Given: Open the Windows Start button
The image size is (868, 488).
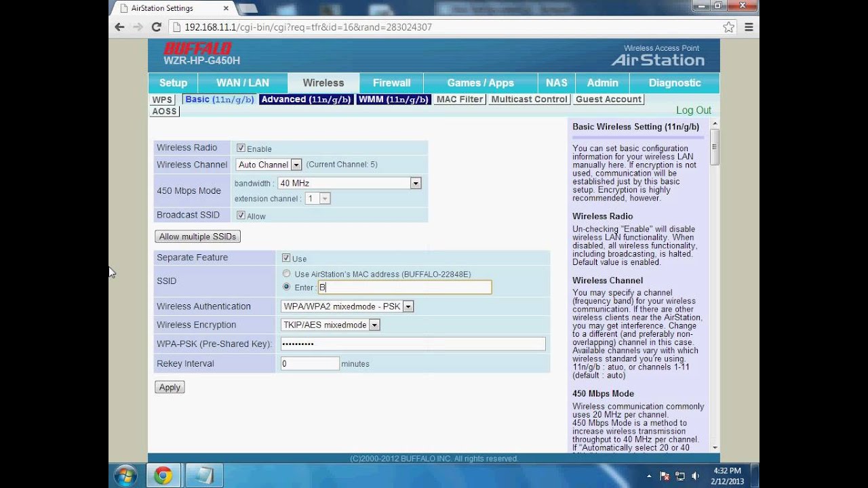Looking at the screenshot, I should (x=125, y=476).
